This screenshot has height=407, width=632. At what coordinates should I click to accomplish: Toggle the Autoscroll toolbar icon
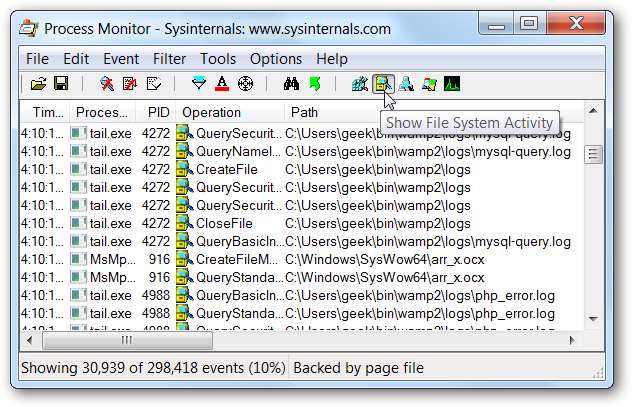(x=130, y=84)
